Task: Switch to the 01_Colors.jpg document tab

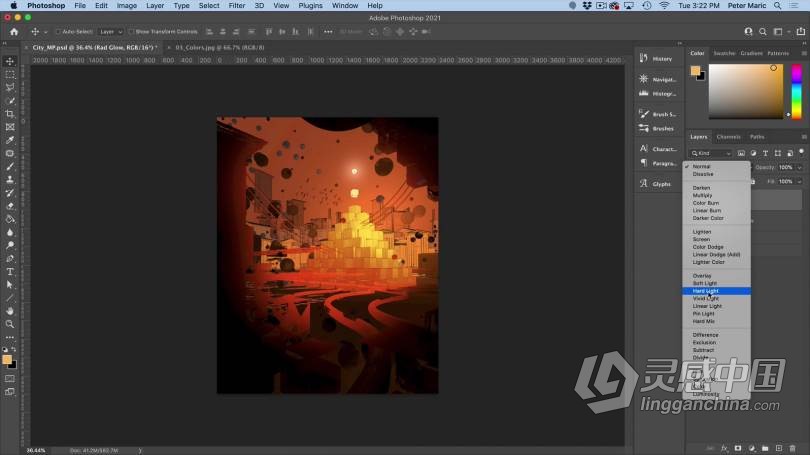Action: pyautogui.click(x=220, y=48)
